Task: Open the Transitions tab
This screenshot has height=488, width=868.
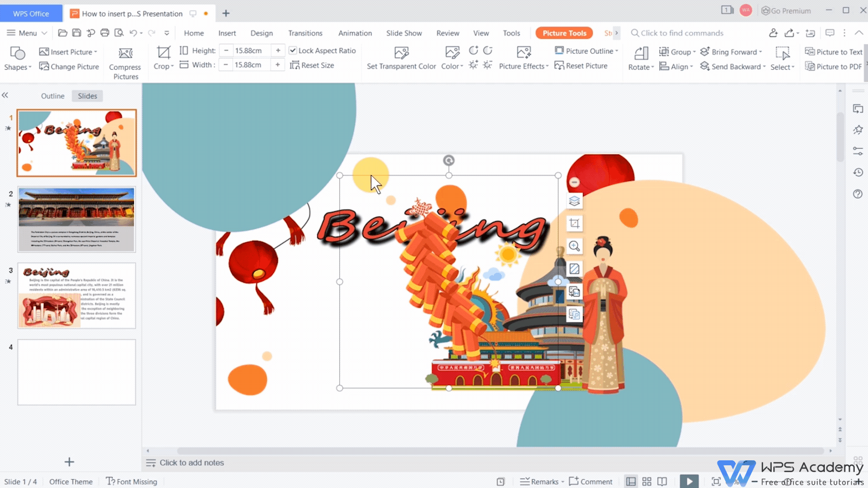Action: pos(305,33)
